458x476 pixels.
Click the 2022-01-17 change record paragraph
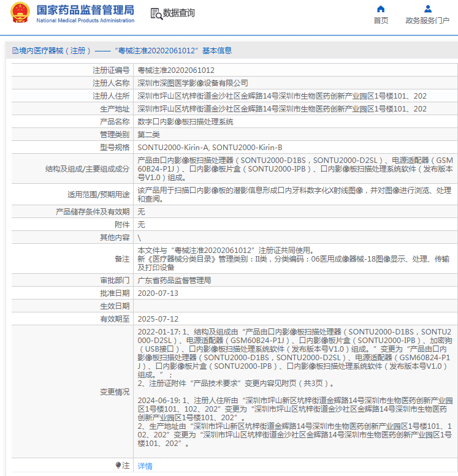pyautogui.click(x=295, y=358)
